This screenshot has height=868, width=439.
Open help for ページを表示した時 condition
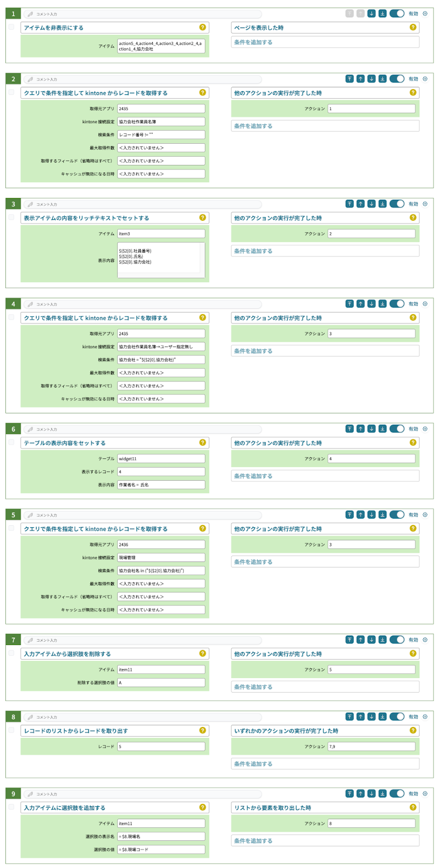coord(413,27)
